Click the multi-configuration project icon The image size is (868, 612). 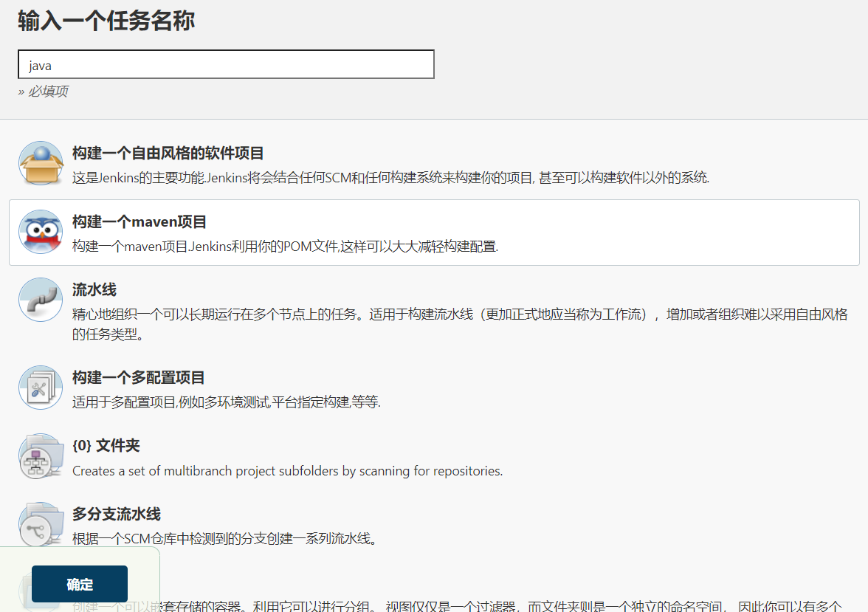point(41,388)
